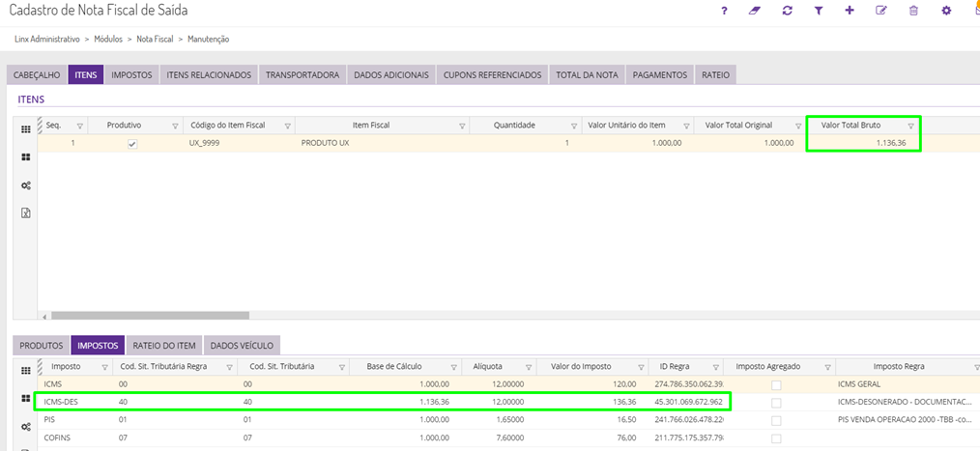Open the TRANSPORTADORA tab
Image resolution: width=980 pixels, height=451 pixels.
[303, 75]
